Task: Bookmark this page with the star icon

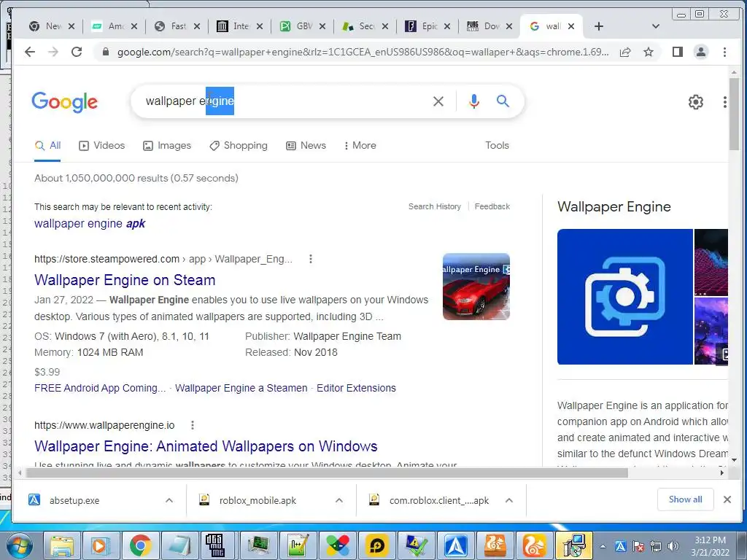Action: [x=649, y=52]
